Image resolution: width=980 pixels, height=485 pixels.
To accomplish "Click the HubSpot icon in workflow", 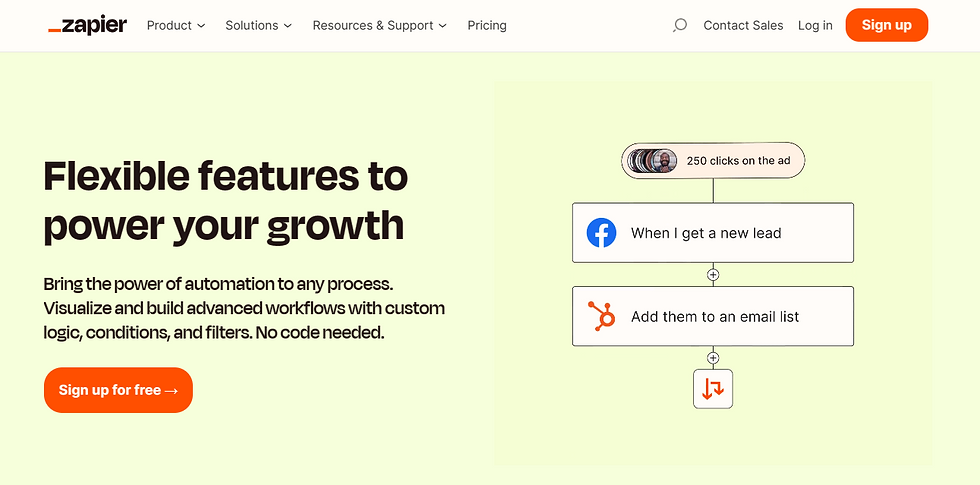I will 601,316.
